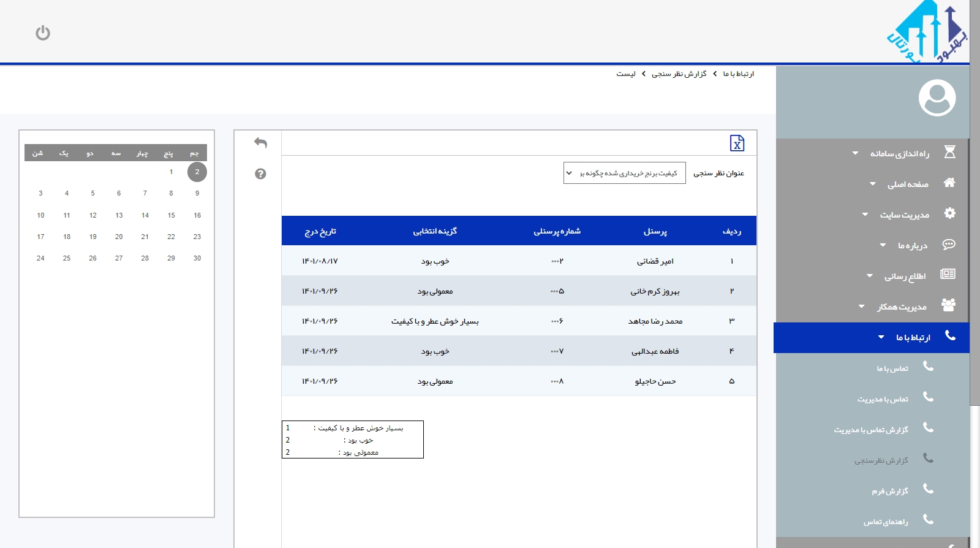Open the عنوان نظر سنجی dropdown
980x548 pixels.
click(x=624, y=173)
